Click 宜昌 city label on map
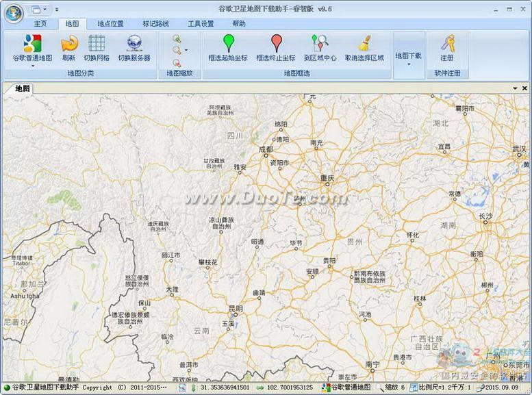This screenshot has width=532, height=395. click(444, 146)
